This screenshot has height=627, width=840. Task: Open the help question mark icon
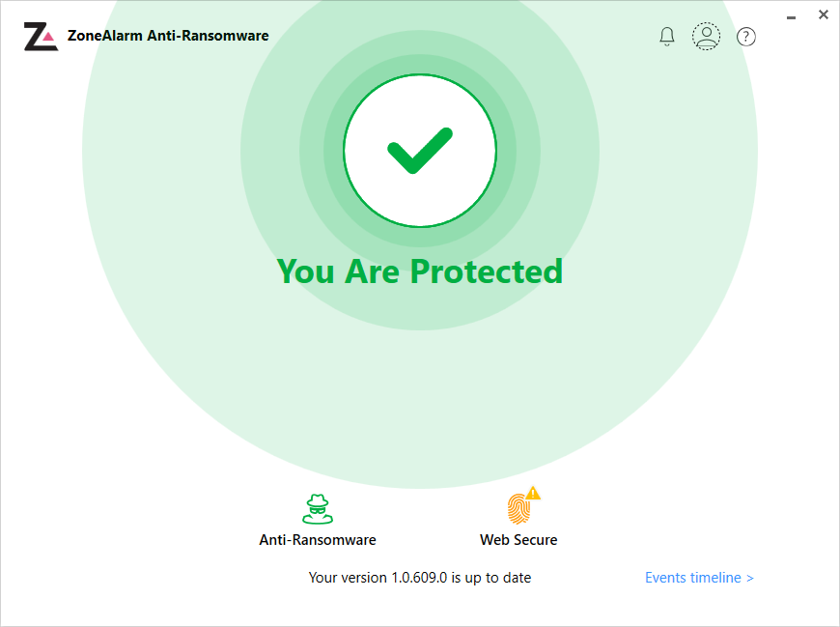tap(745, 37)
